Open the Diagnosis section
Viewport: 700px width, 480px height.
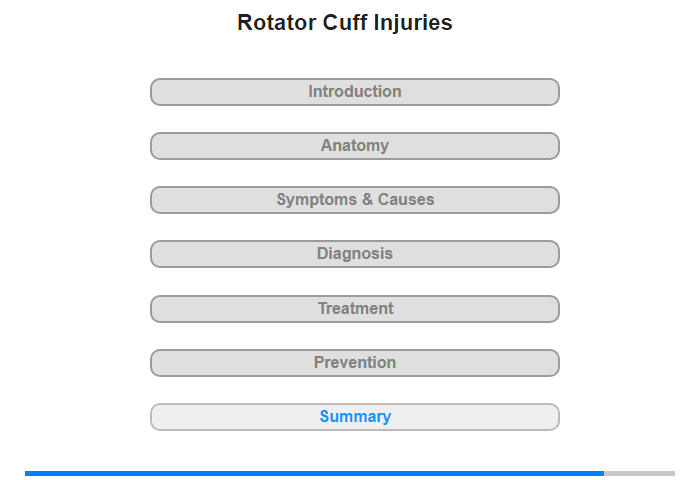tap(354, 254)
